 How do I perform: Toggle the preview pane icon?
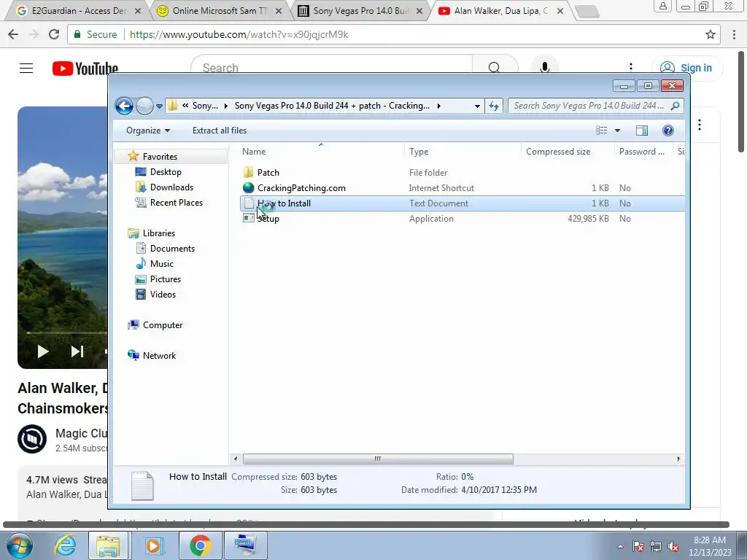pos(642,131)
